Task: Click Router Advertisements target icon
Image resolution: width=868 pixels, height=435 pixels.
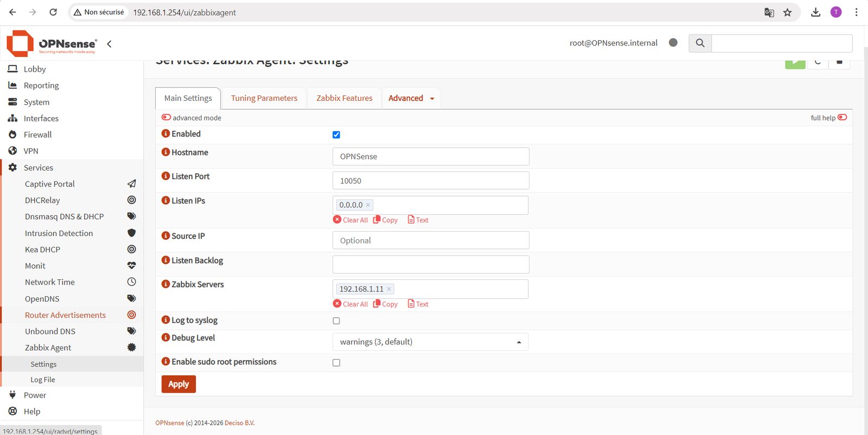Action: pos(131,315)
